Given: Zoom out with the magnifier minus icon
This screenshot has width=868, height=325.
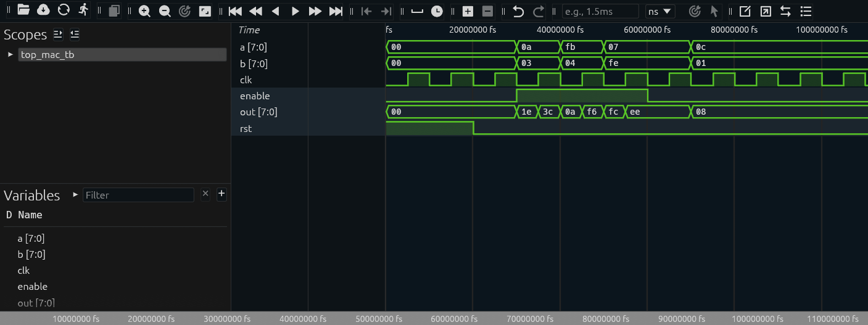Looking at the screenshot, I should (164, 11).
